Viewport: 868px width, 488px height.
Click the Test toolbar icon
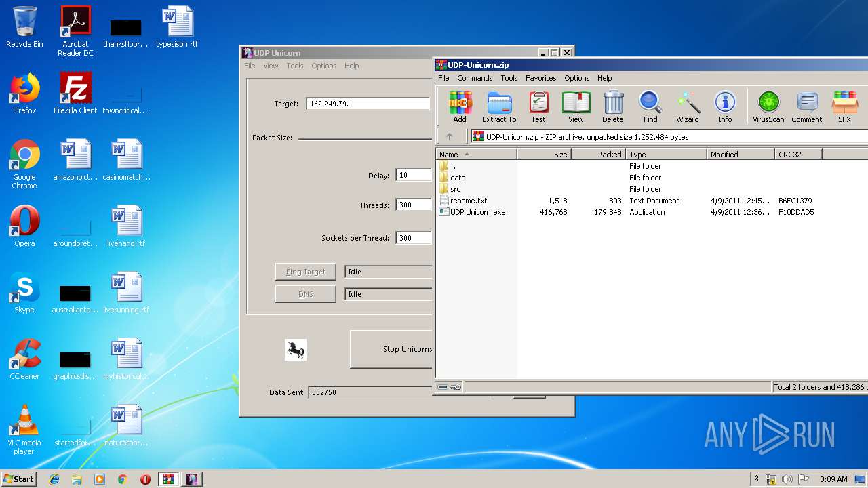click(538, 107)
